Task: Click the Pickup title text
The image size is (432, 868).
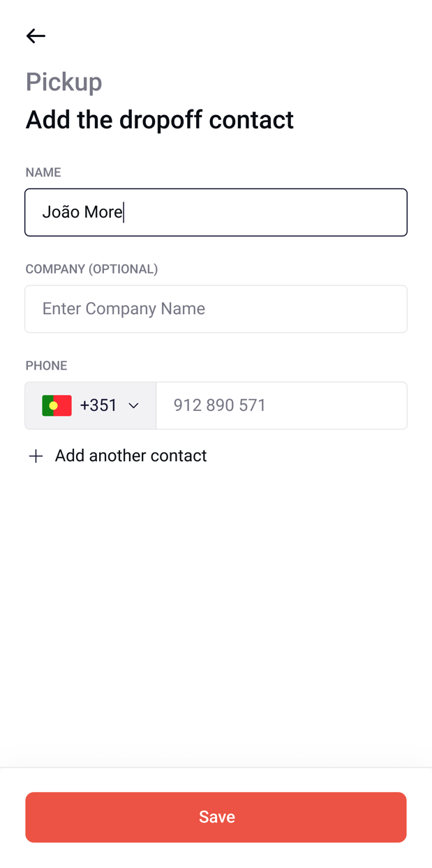Action: [x=64, y=82]
